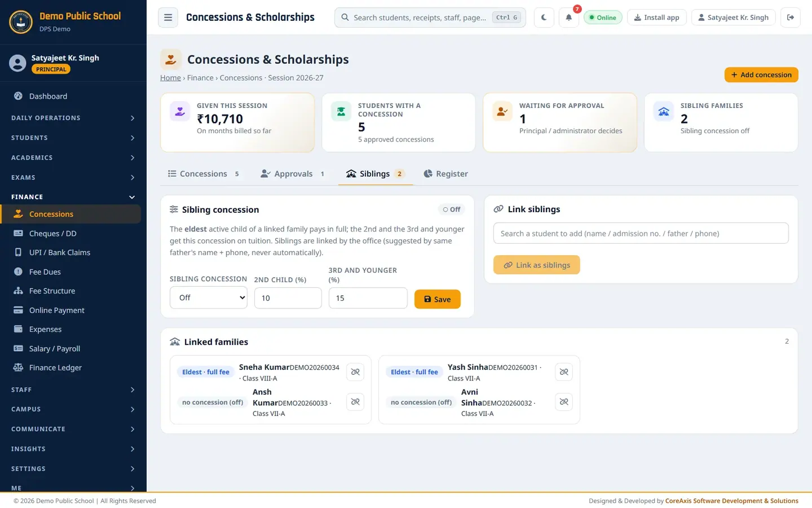Screen dimensions: 812x508
Task: Select the Siblings tab
Action: [376, 174]
